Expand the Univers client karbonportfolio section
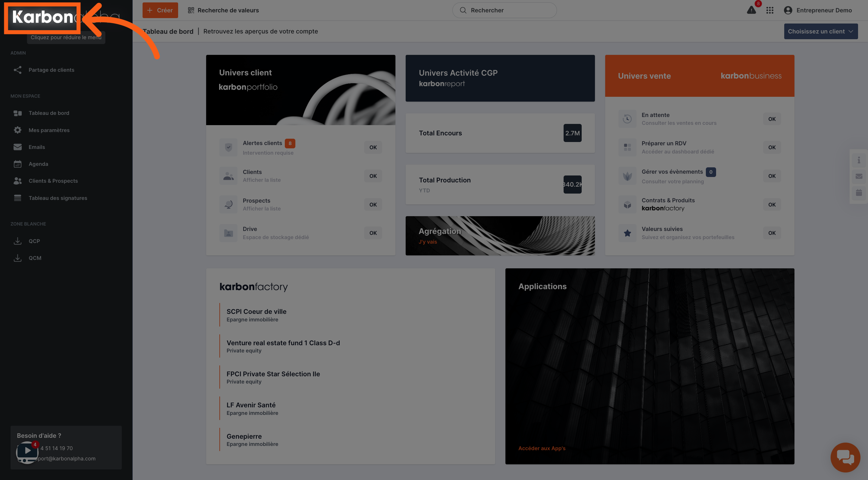This screenshot has height=480, width=868. [x=301, y=89]
